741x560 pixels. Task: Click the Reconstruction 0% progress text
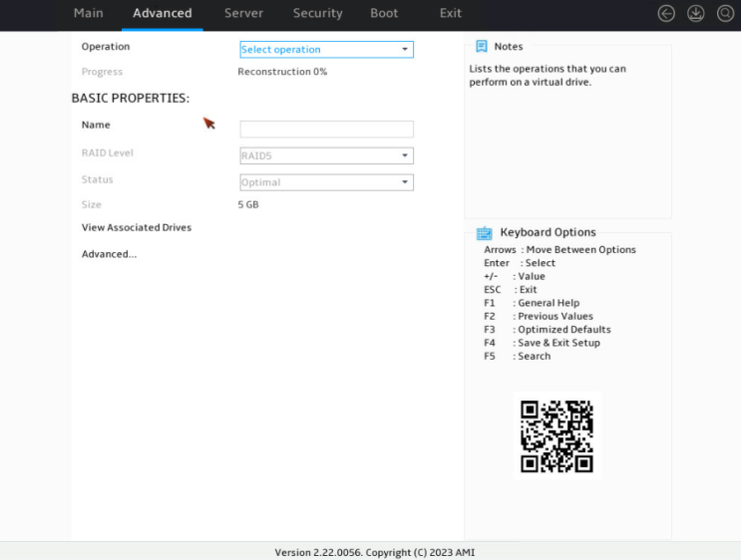pos(282,72)
